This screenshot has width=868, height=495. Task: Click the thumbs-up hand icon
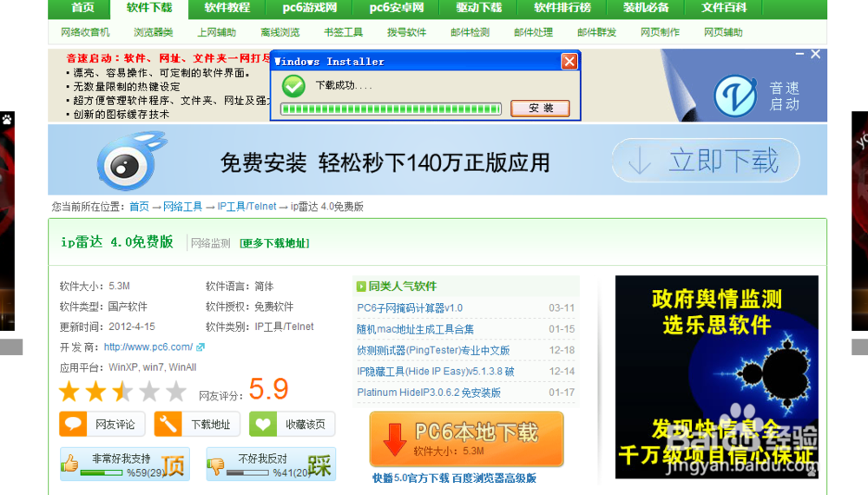[x=69, y=463]
